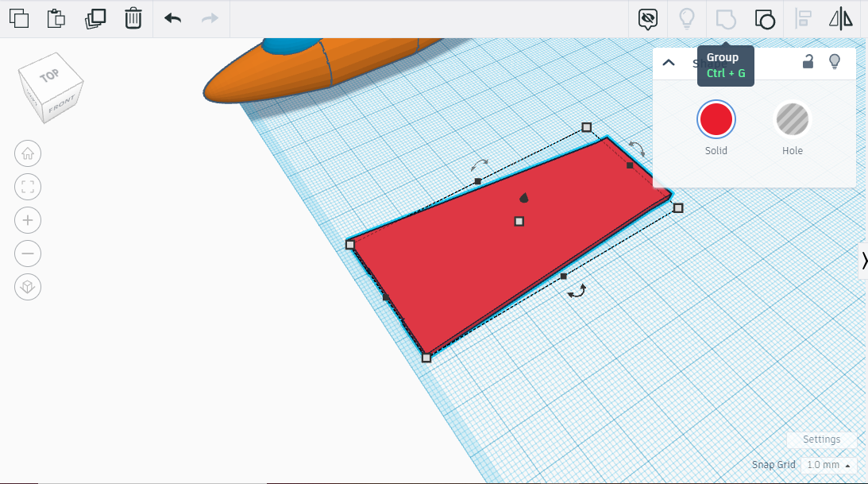Group the selected shapes

pos(726,19)
